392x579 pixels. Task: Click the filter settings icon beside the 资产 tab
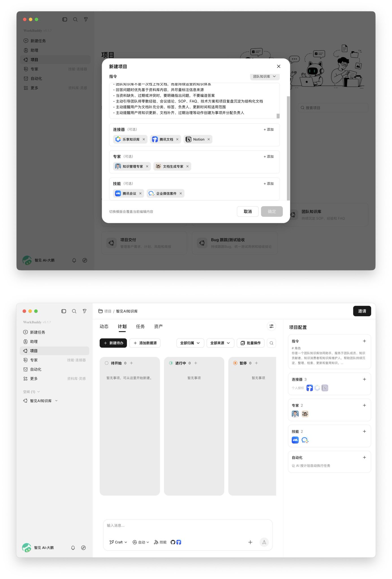(x=271, y=326)
